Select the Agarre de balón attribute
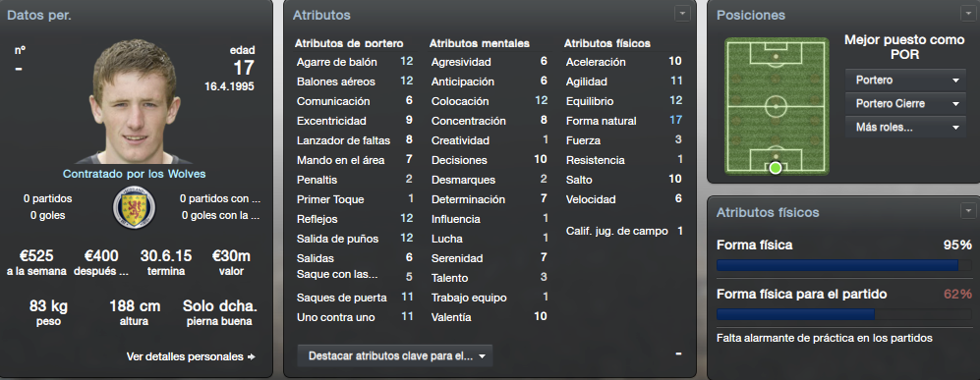The width and height of the screenshot is (980, 380). point(355,62)
